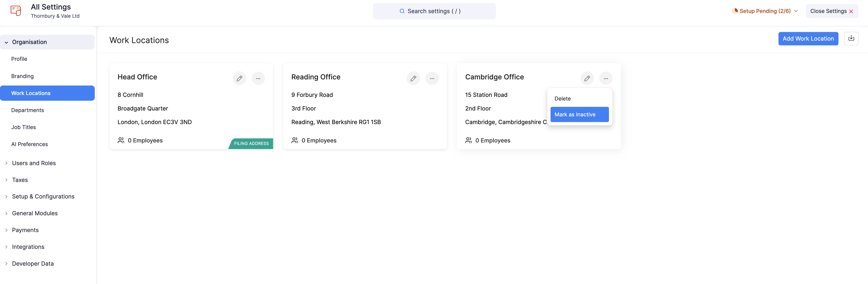Click the search magnifier icon
The width and height of the screenshot is (868, 284).
coord(402,11)
